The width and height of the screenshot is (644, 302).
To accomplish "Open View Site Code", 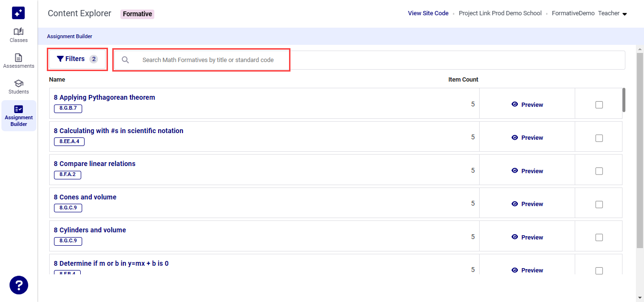I will pos(428,13).
